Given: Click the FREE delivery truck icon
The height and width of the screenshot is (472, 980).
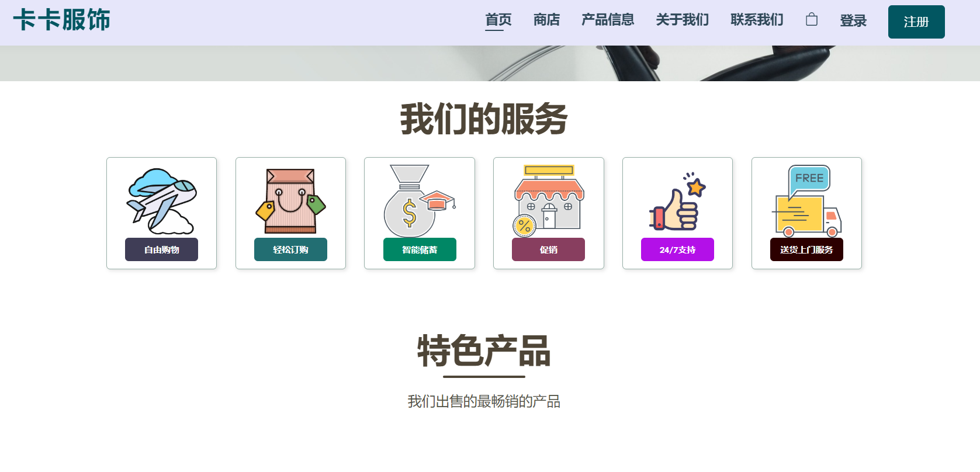Looking at the screenshot, I should coord(806,201).
